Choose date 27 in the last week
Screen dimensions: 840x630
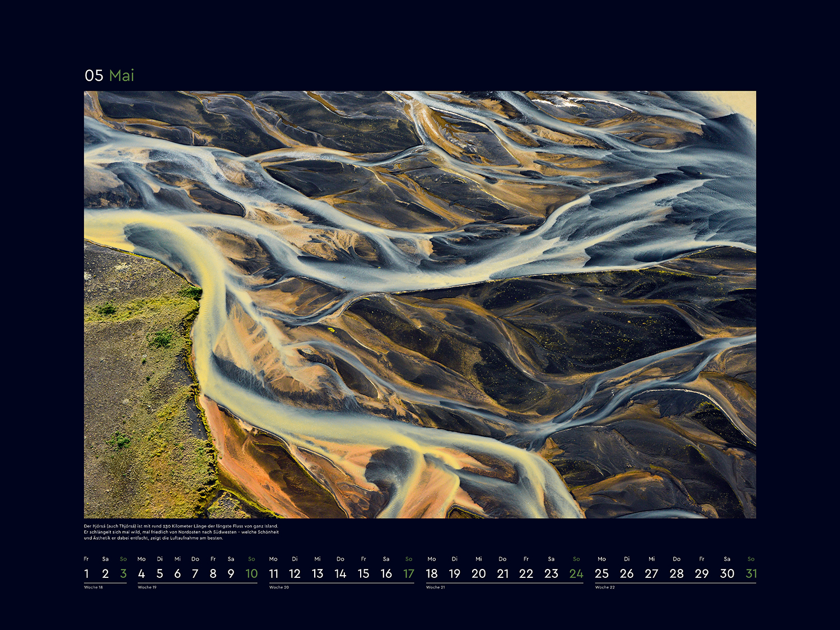tap(651, 573)
